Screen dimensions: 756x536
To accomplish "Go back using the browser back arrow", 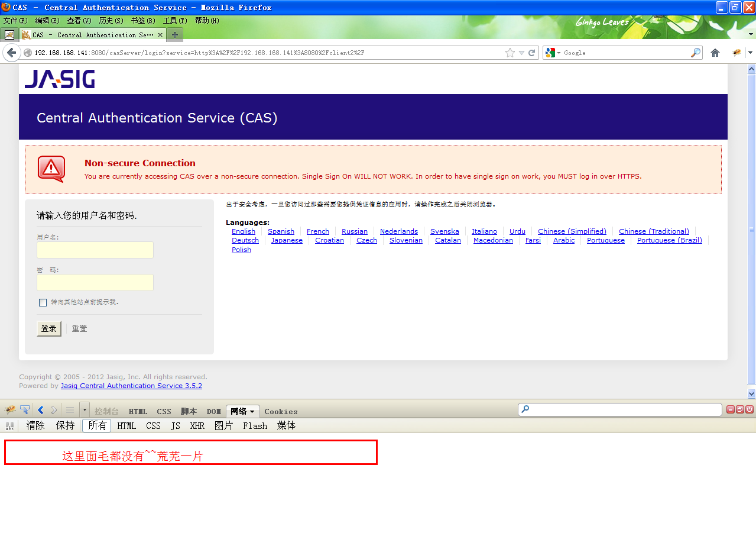I will [x=11, y=53].
